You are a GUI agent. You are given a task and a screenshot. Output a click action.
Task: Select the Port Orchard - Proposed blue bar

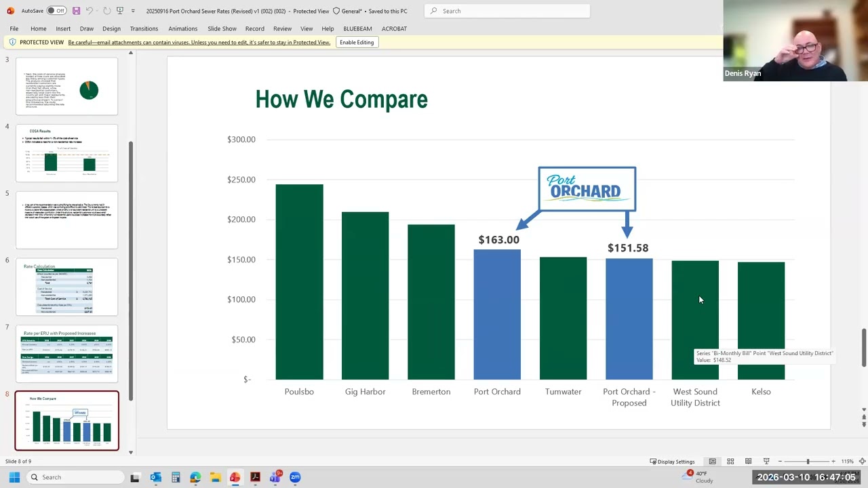(629, 319)
